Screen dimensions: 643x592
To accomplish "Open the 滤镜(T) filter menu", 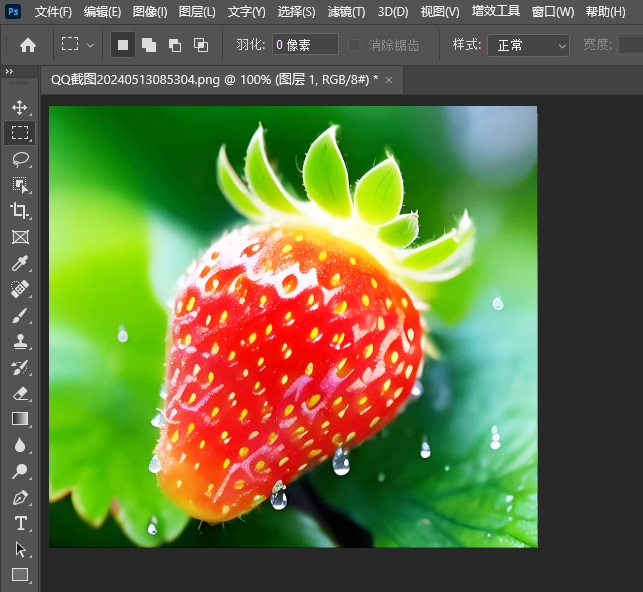I will coord(347,12).
